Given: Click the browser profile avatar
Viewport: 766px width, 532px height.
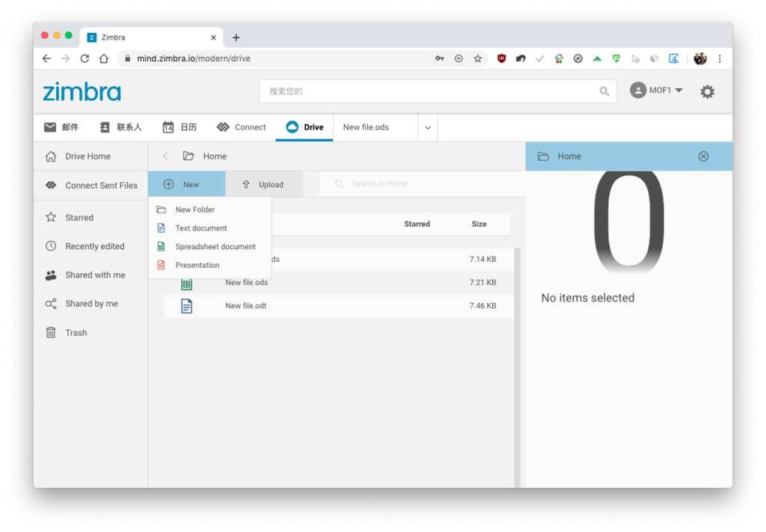Looking at the screenshot, I should click(700, 58).
